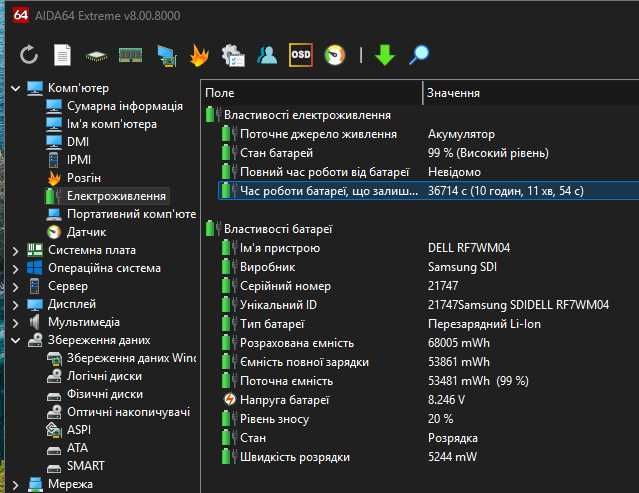Screen dimensions: 639x493
Task: Select the Мережа label
Action: pyautogui.click(x=70, y=484)
